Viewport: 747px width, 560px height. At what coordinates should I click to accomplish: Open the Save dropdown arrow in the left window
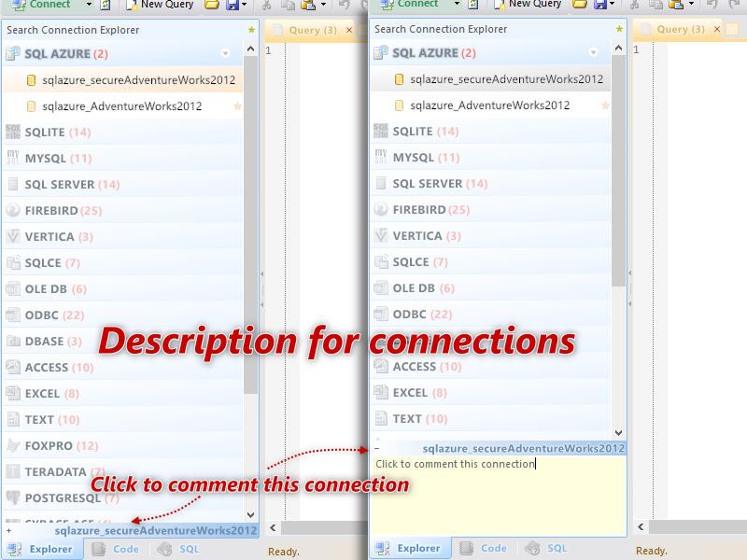click(x=244, y=5)
